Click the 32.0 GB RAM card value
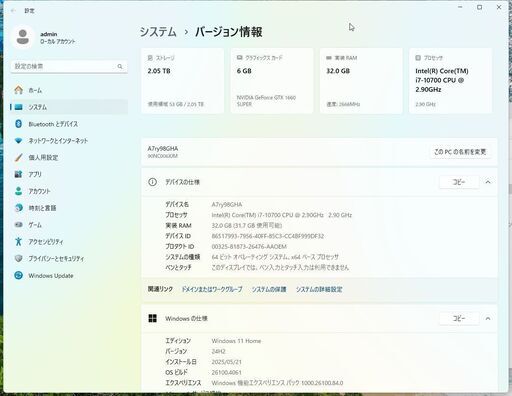 point(338,71)
